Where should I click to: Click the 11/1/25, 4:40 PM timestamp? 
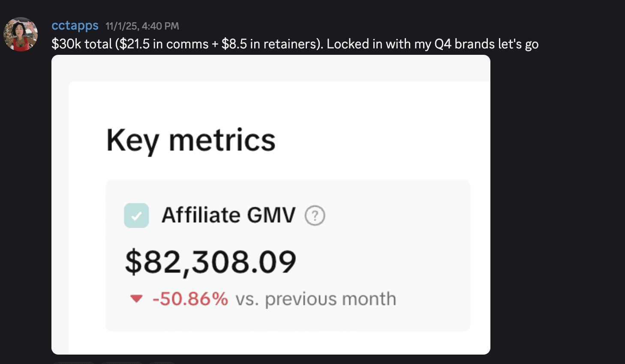point(142,26)
